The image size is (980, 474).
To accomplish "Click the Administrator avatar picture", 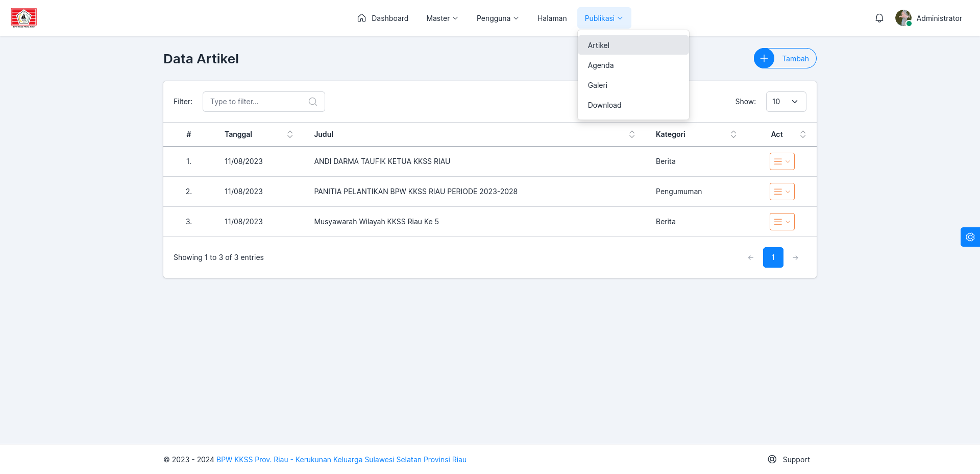I will click(903, 18).
